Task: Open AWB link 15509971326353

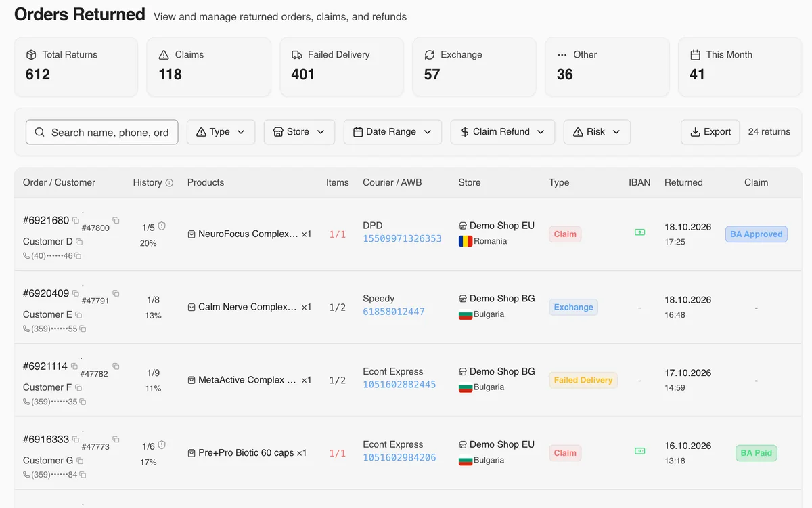Action: coord(402,239)
